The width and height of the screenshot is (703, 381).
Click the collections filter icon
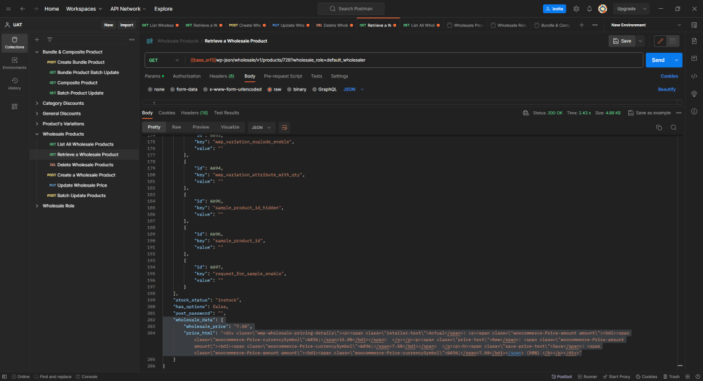tap(50, 39)
